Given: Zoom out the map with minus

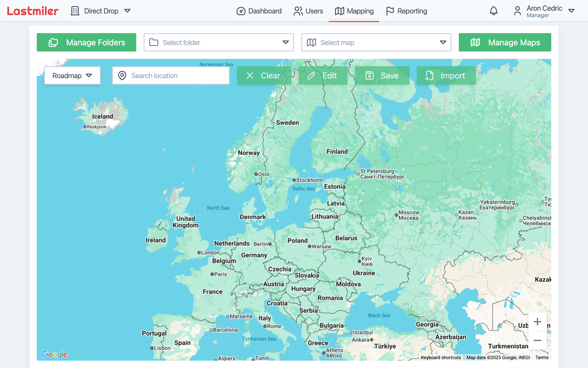Looking at the screenshot, I should pos(537,340).
